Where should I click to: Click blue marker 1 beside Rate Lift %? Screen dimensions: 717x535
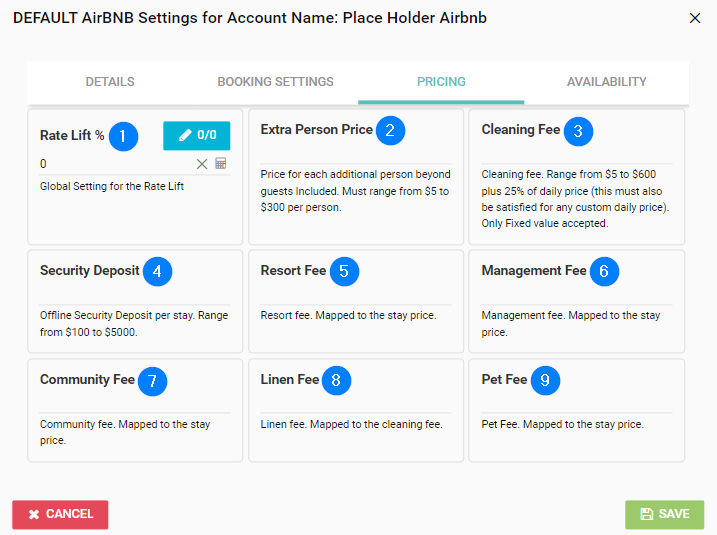point(122,136)
